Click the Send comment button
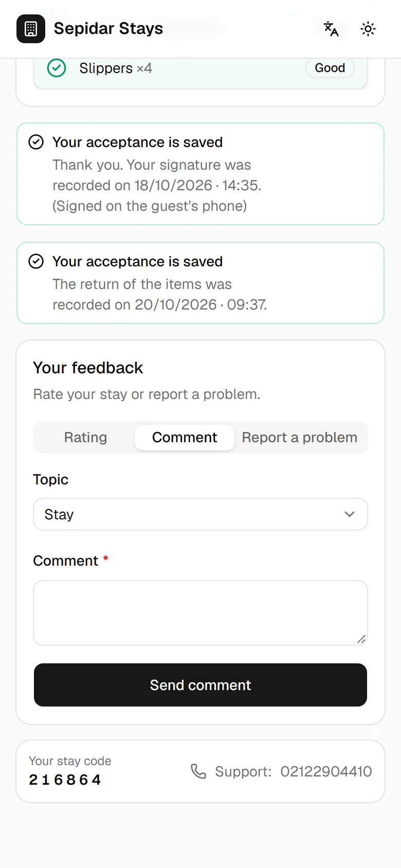Screen dimensions: 401x868 (x=200, y=685)
